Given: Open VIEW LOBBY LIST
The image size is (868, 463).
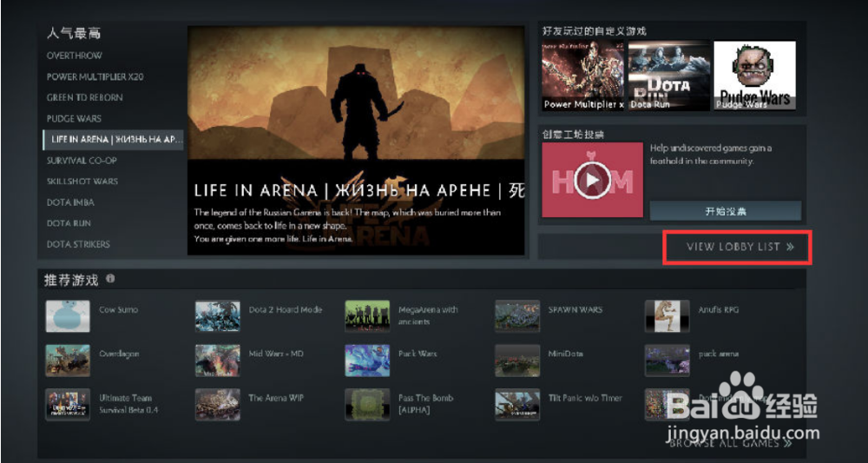Looking at the screenshot, I should (740, 247).
